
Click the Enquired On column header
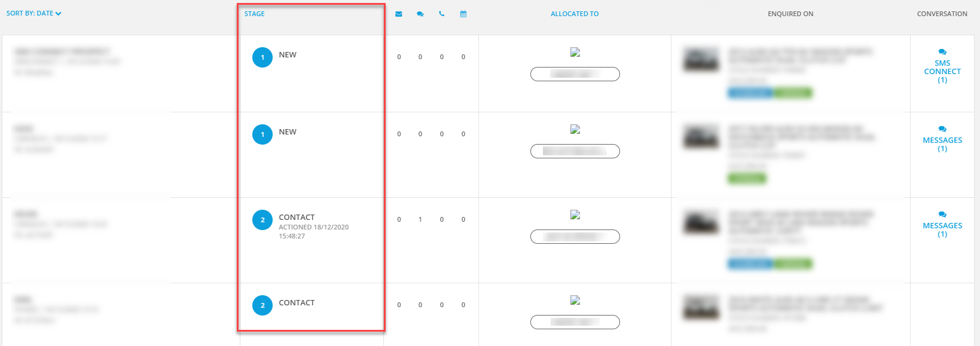(790, 14)
